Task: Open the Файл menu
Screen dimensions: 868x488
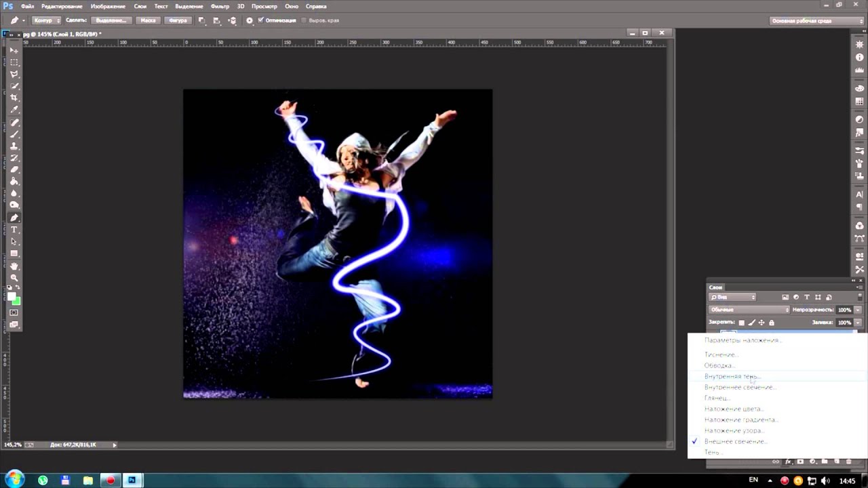Action: [x=28, y=6]
